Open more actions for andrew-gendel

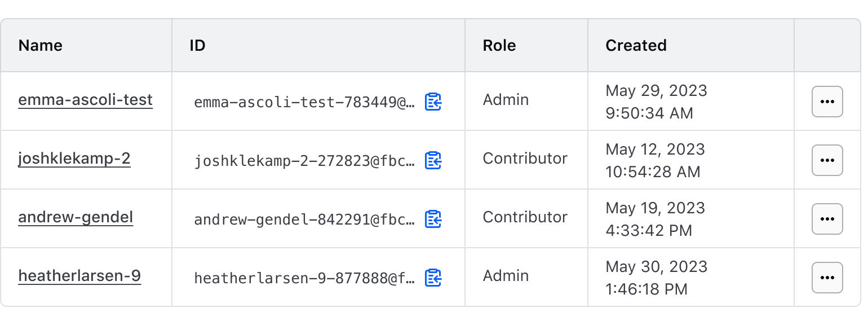point(827,219)
